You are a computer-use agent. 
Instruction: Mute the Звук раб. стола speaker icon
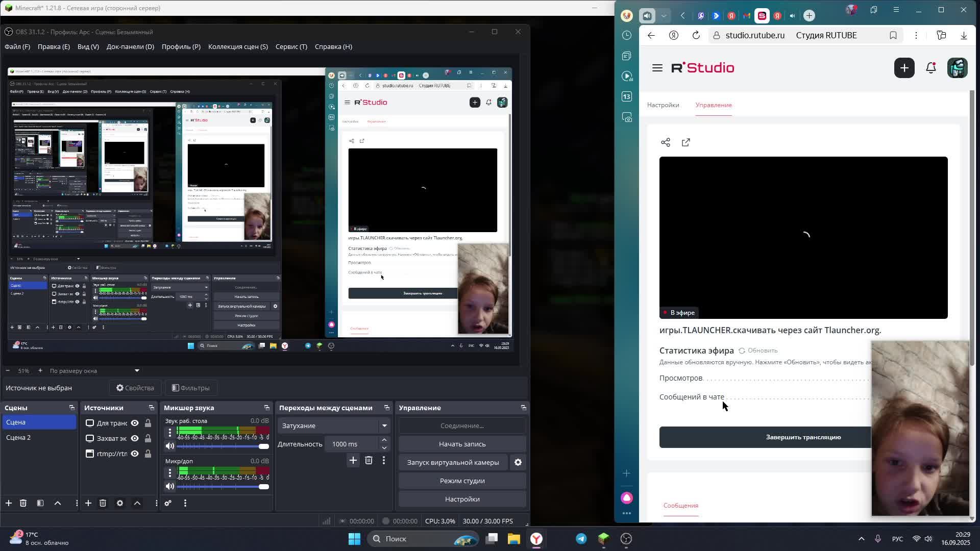[170, 446]
